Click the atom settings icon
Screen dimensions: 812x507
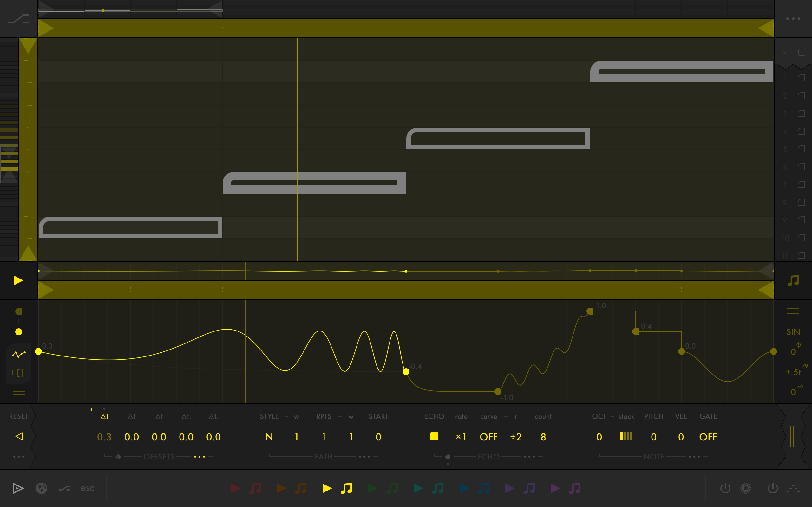point(746,488)
